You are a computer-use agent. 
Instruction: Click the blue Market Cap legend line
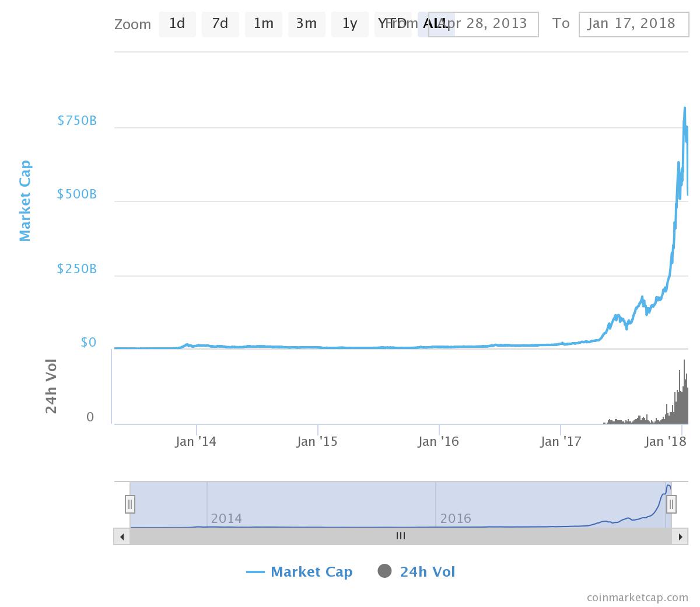(x=256, y=572)
